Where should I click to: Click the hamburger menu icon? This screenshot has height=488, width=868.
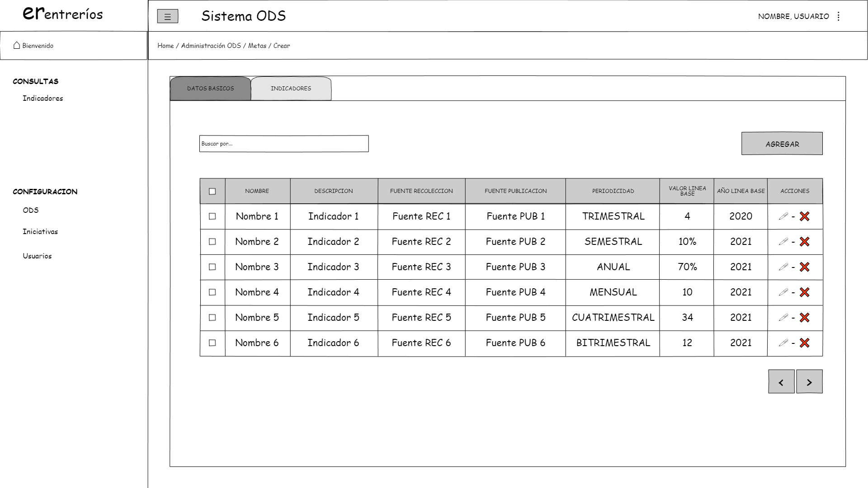[x=167, y=17]
